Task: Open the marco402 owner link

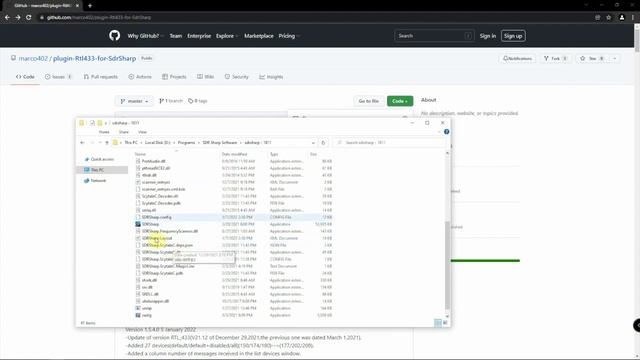Action: [33, 58]
